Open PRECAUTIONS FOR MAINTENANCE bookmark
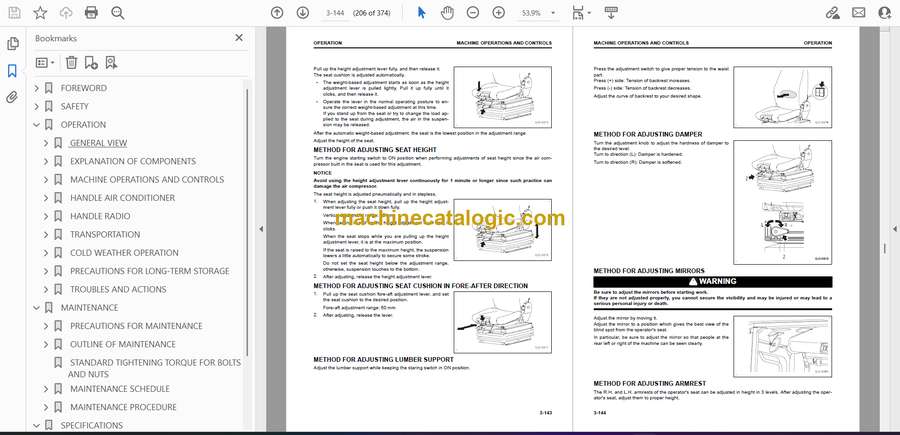 (x=136, y=326)
